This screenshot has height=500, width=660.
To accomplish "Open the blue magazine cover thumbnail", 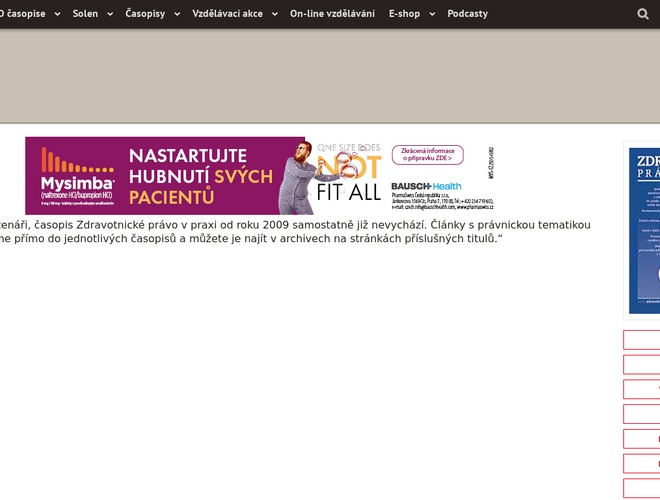I will click(644, 230).
